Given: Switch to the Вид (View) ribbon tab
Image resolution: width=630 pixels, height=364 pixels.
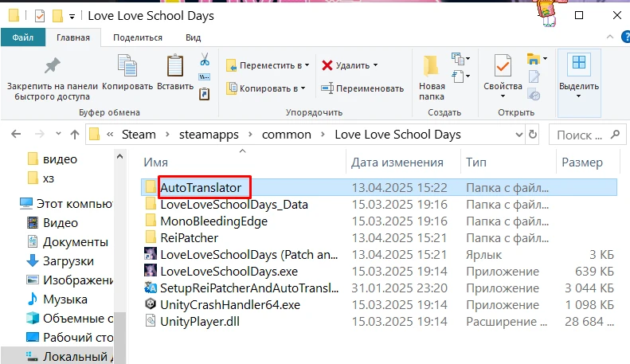Looking at the screenshot, I should coord(193,37).
